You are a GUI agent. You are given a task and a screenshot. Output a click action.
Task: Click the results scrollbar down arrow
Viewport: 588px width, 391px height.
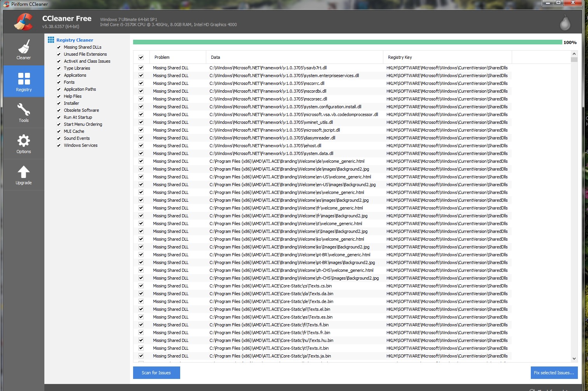(x=574, y=359)
